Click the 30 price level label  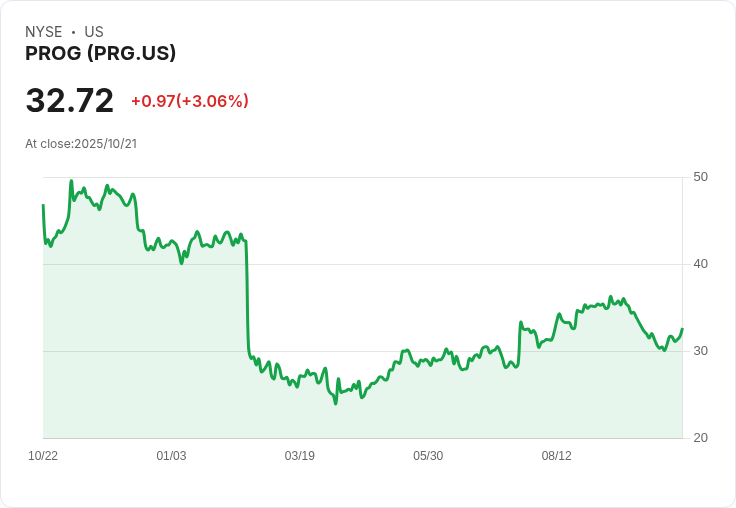[700, 351]
